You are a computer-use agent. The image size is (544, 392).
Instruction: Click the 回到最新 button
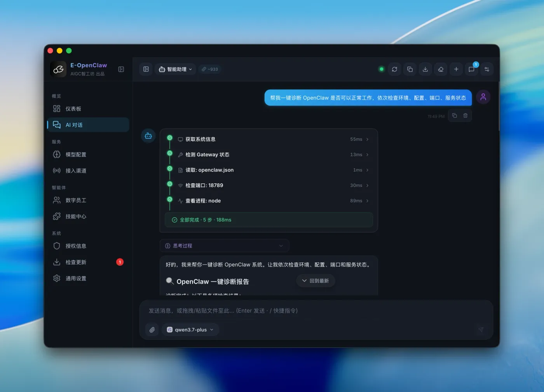tap(316, 280)
